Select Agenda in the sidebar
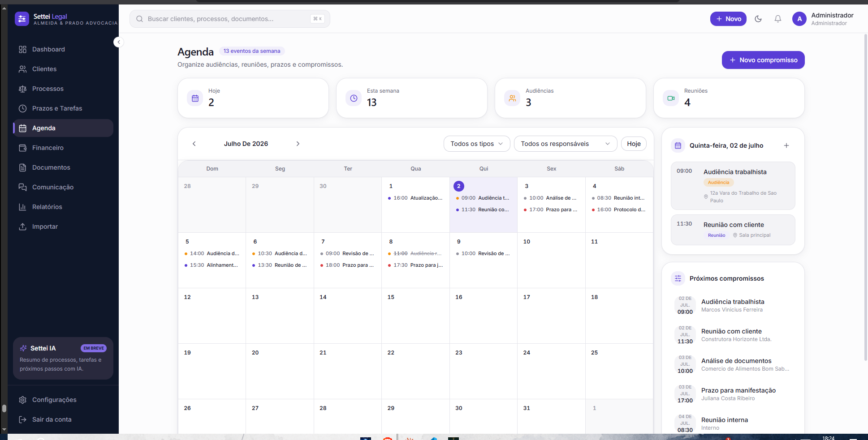Screen dimensions: 868x440 pos(63,128)
